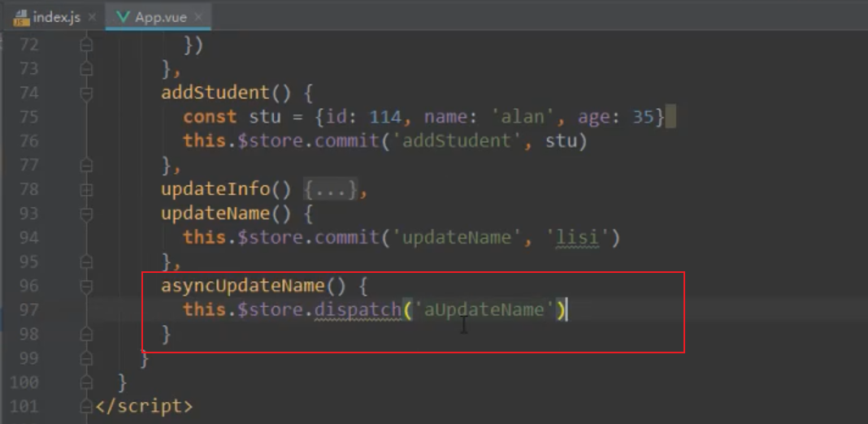Click fold end marker on line 100

86,383
